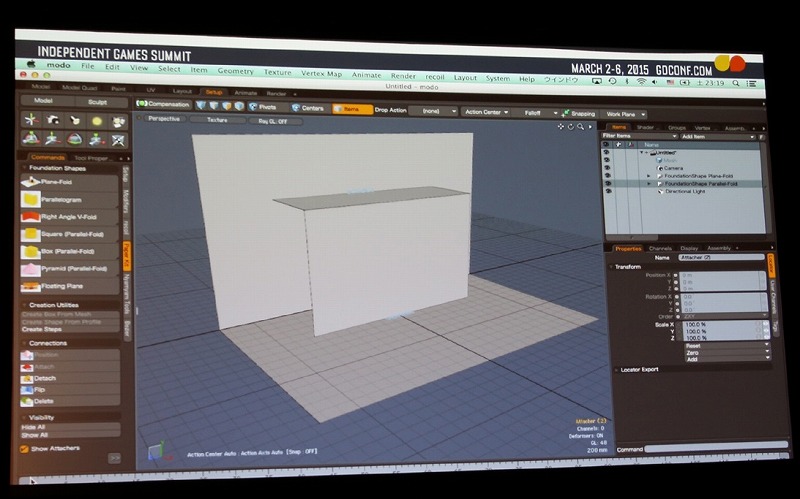Open the Render menu
Screen dimensions: 800x499
[403, 76]
